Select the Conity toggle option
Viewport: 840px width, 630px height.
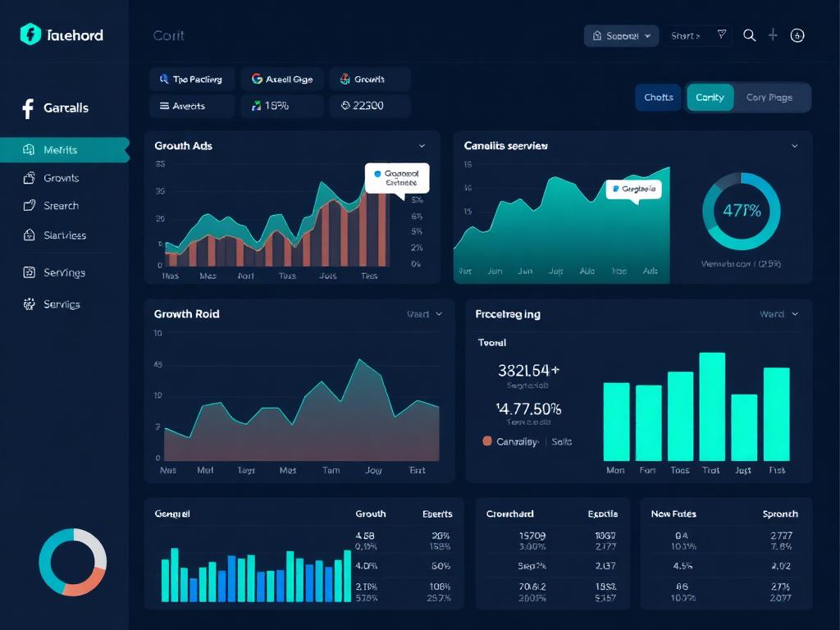coord(710,98)
